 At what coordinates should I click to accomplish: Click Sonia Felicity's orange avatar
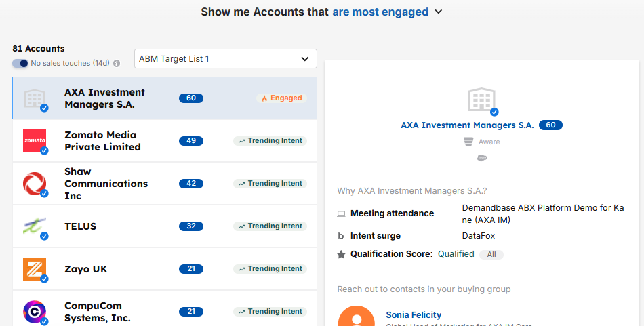357,316
